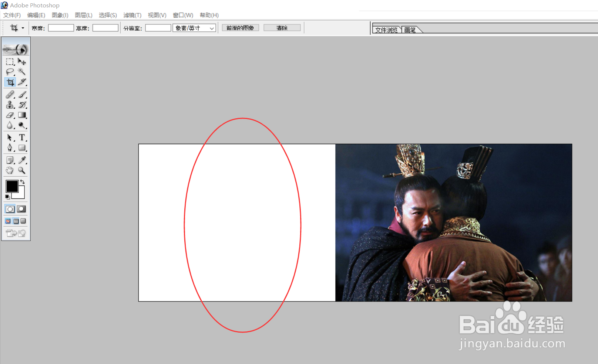This screenshot has width=598, height=364.
Task: Open the 编辑(E) menu
Action: [36, 15]
